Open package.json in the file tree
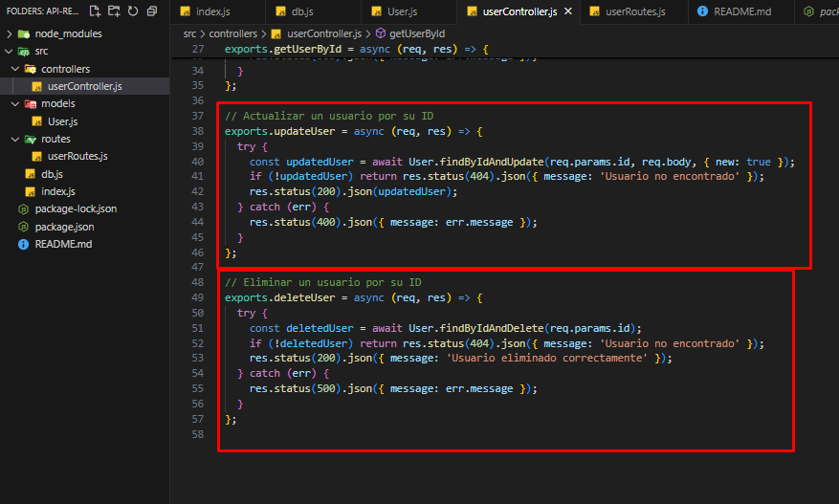This screenshot has height=504, width=839. pos(84,227)
